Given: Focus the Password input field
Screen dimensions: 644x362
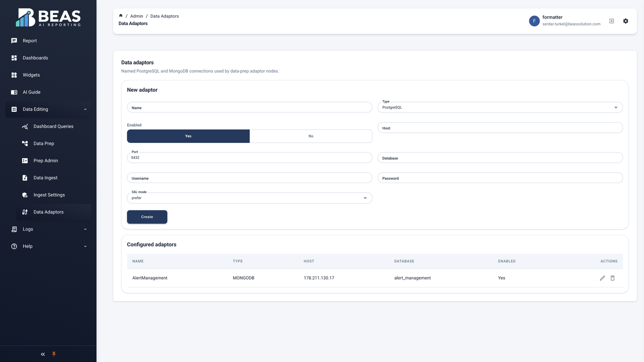Looking at the screenshot, I should (x=500, y=178).
